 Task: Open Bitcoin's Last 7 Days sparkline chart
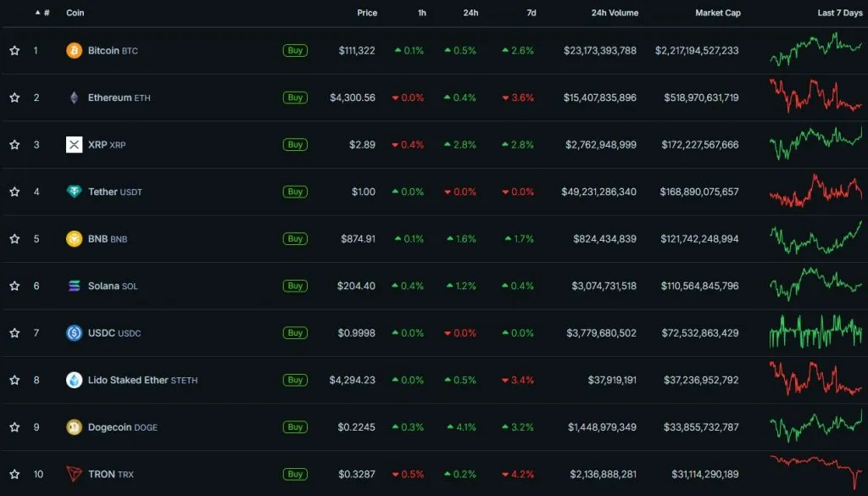coord(815,50)
